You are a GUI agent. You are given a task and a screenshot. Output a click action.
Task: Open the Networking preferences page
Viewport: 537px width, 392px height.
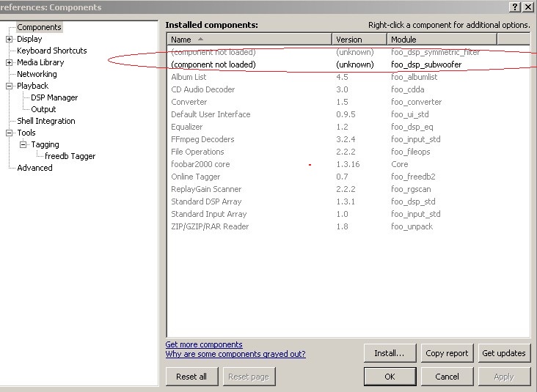pos(37,74)
